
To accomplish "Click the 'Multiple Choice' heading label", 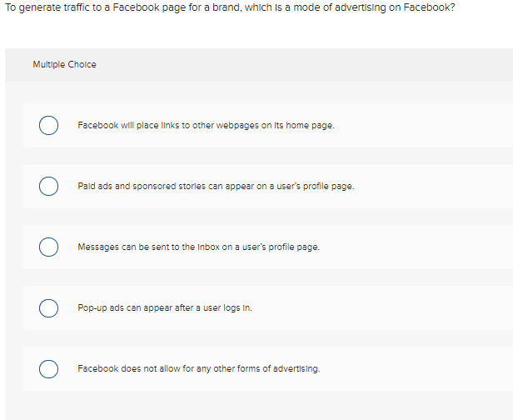I will pyautogui.click(x=64, y=64).
